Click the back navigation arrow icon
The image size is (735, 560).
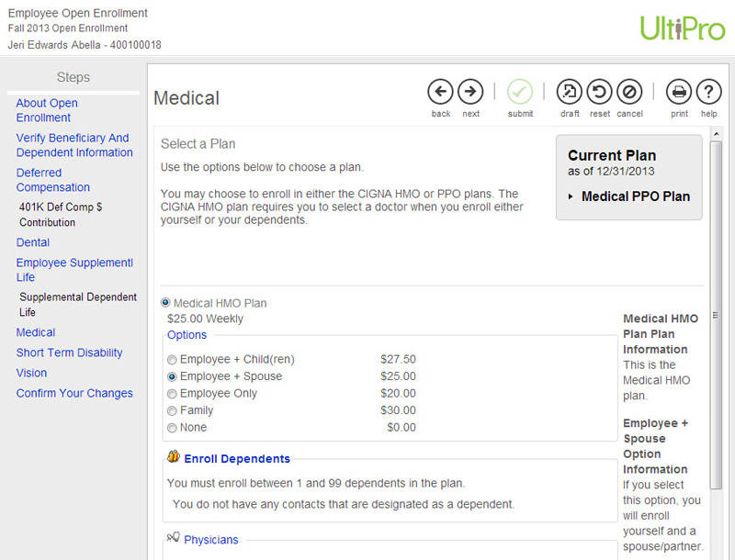(x=440, y=92)
